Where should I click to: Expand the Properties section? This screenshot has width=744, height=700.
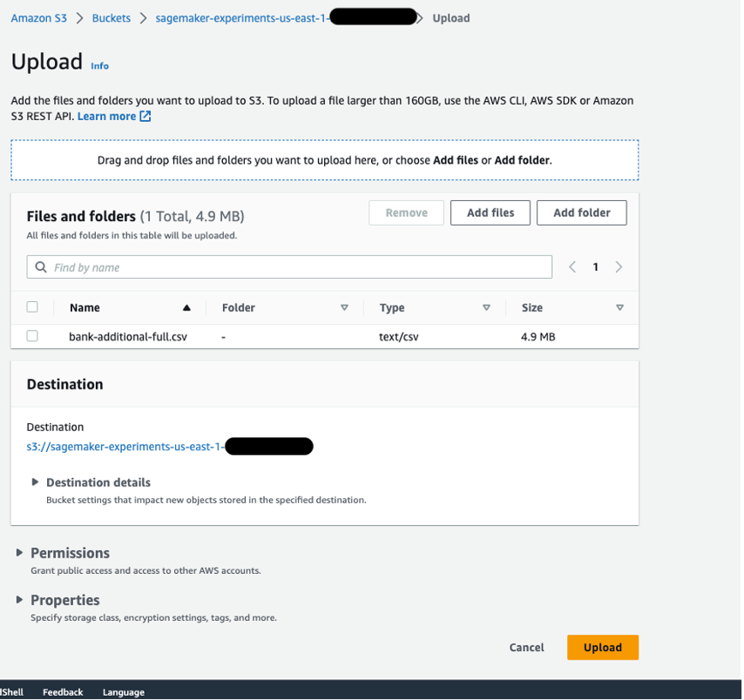pyautogui.click(x=20, y=600)
